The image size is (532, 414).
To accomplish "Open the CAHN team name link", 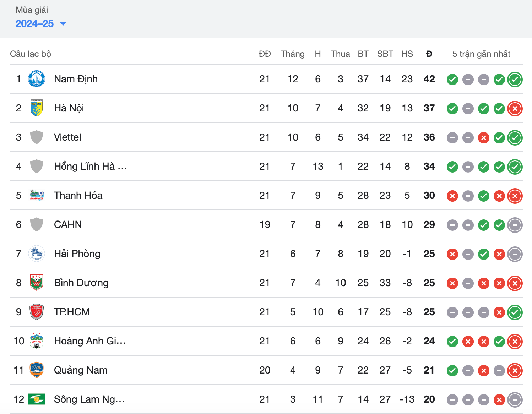I will point(68,224).
